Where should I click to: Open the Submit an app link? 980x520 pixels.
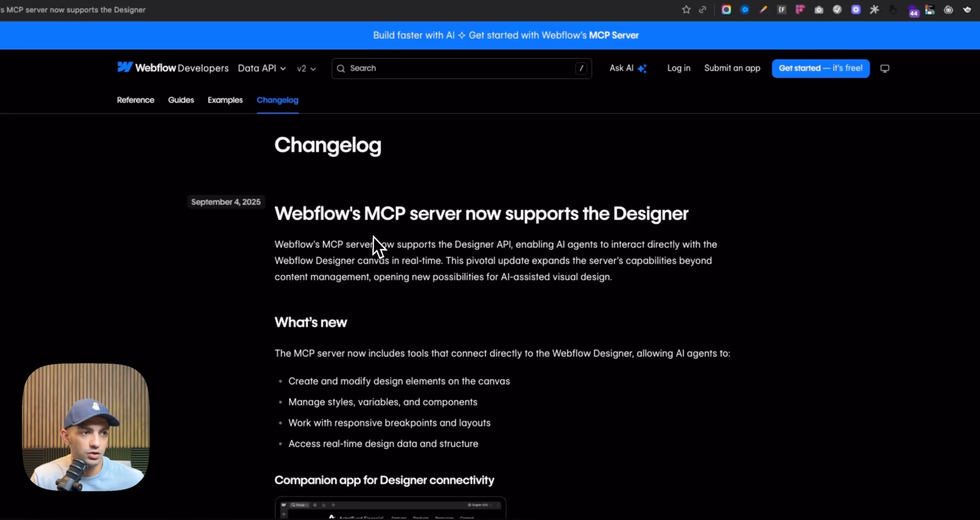(732, 68)
